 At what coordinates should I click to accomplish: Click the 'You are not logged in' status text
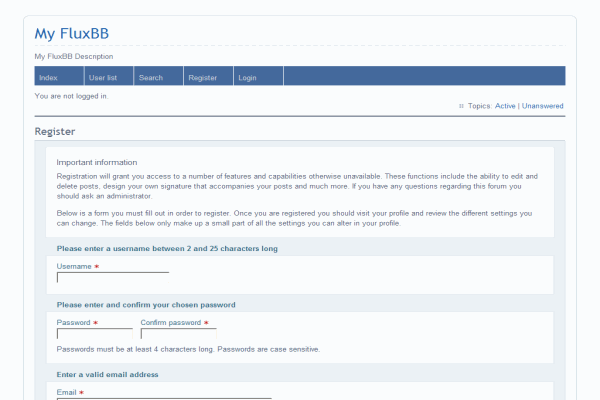click(71, 96)
